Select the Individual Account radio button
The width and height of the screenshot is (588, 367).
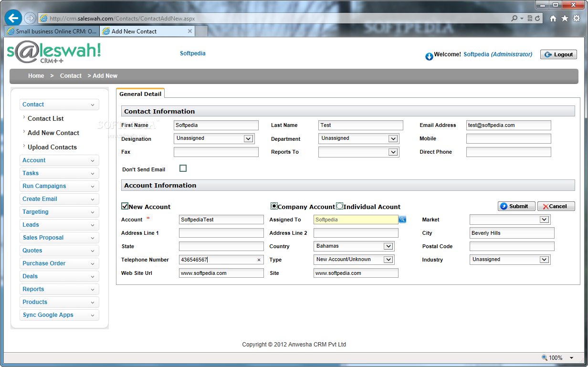pyautogui.click(x=340, y=206)
